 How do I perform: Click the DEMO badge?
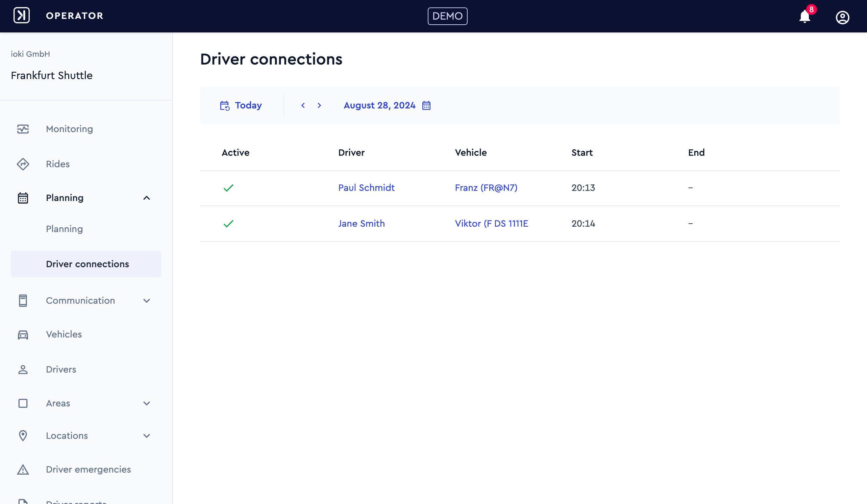coord(447,16)
